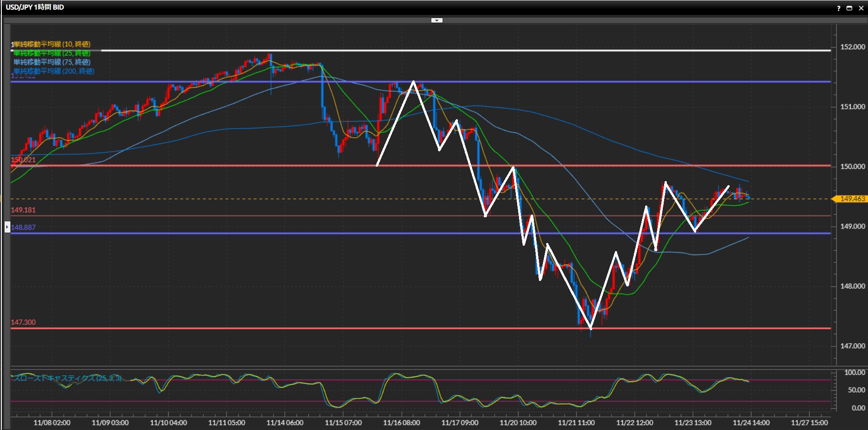
Task: Click the 11/21 11:00 time axis label
Action: 576,423
